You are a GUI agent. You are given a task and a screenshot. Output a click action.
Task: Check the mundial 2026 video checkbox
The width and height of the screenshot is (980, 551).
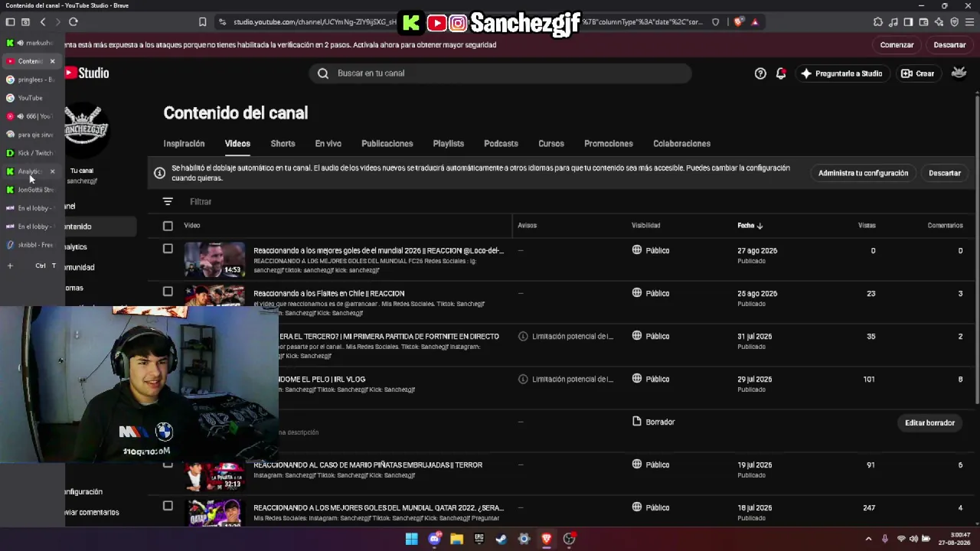168,249
